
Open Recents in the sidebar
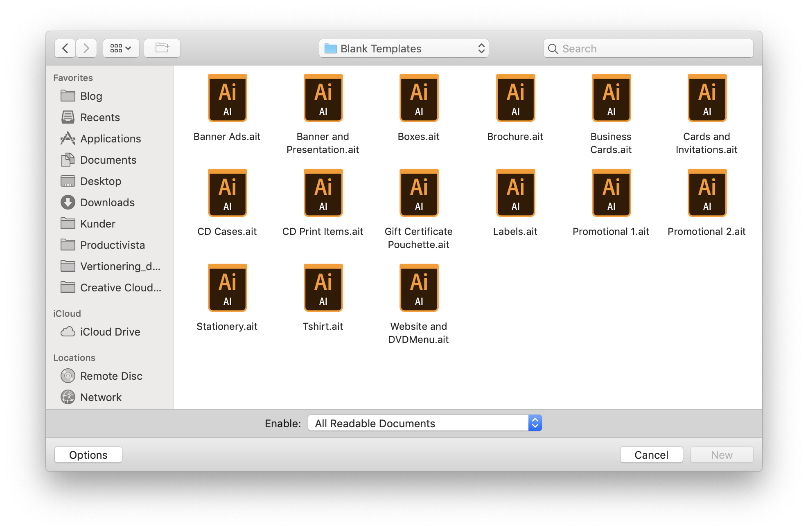110,117
